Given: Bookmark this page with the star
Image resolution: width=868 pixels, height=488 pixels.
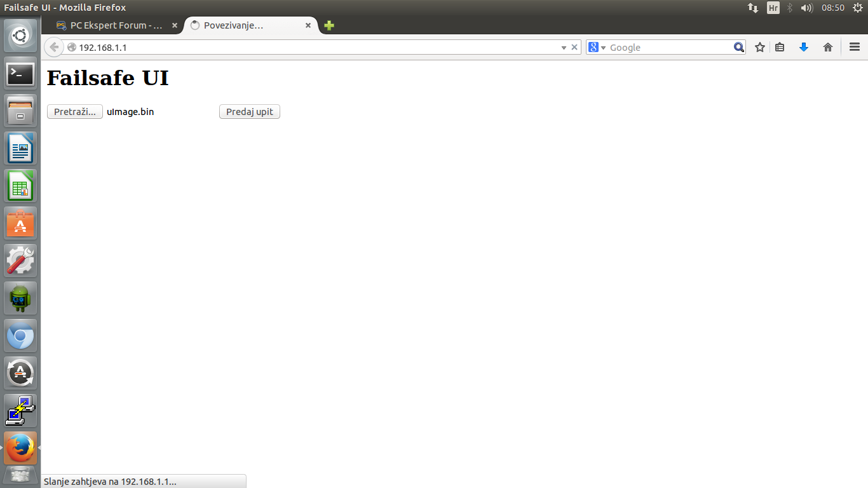Looking at the screenshot, I should coord(759,47).
